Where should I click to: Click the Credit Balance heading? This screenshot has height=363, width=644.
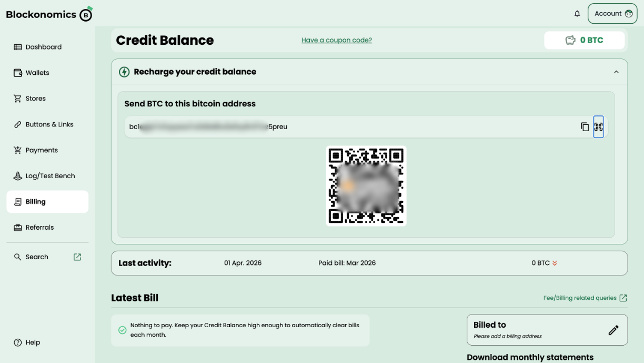(165, 40)
